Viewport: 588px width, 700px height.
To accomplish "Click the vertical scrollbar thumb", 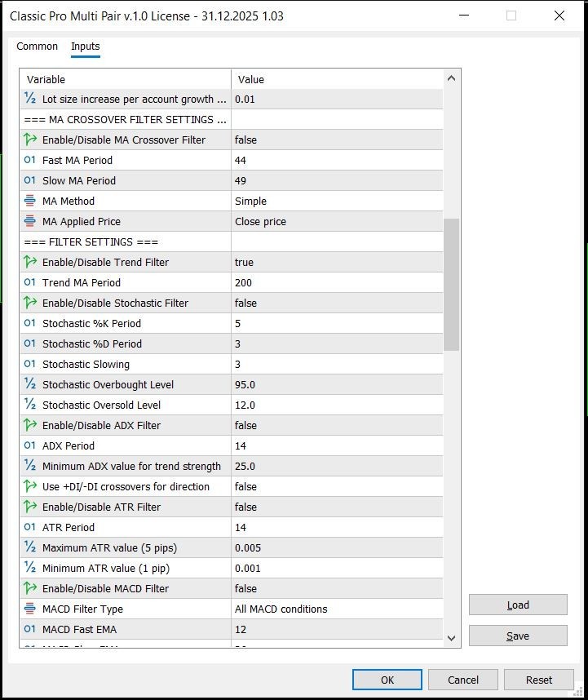I will (452, 285).
